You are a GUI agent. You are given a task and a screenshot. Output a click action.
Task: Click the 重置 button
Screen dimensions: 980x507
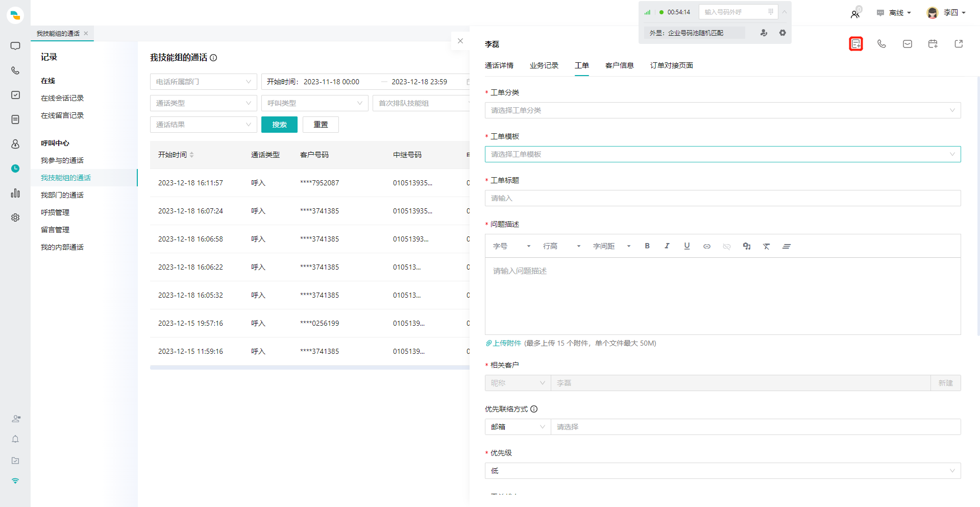321,125
